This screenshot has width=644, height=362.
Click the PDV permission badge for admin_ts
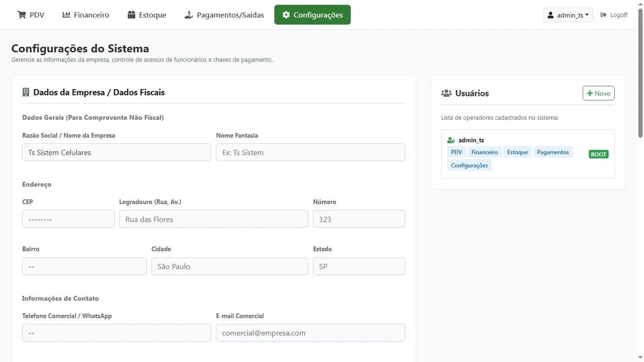(x=456, y=152)
